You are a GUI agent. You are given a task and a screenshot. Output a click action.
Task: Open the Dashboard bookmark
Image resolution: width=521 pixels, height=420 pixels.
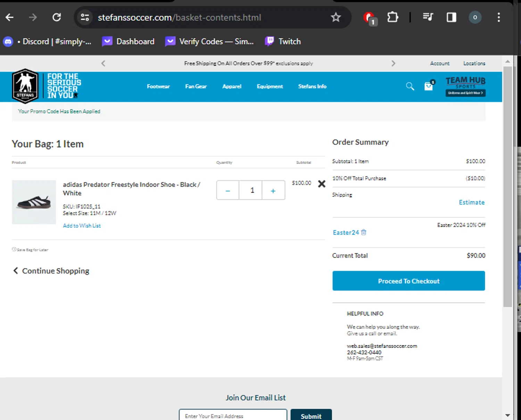(129, 41)
